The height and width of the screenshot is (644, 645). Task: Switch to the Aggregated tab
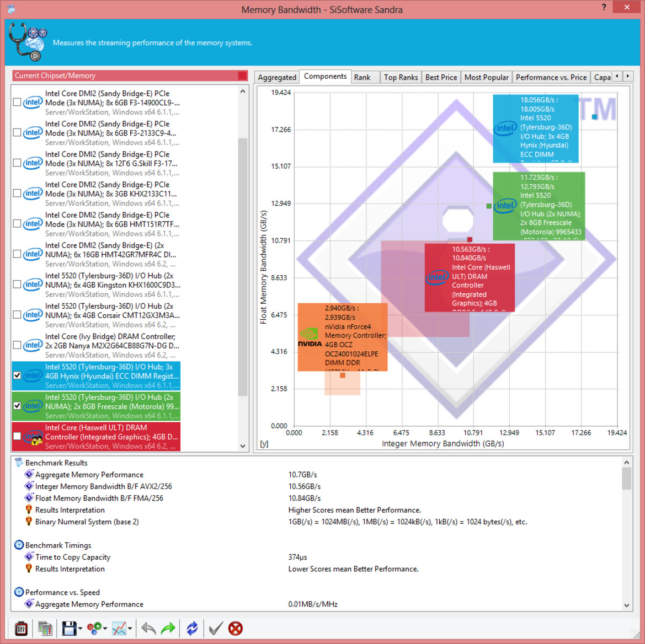coord(277,77)
